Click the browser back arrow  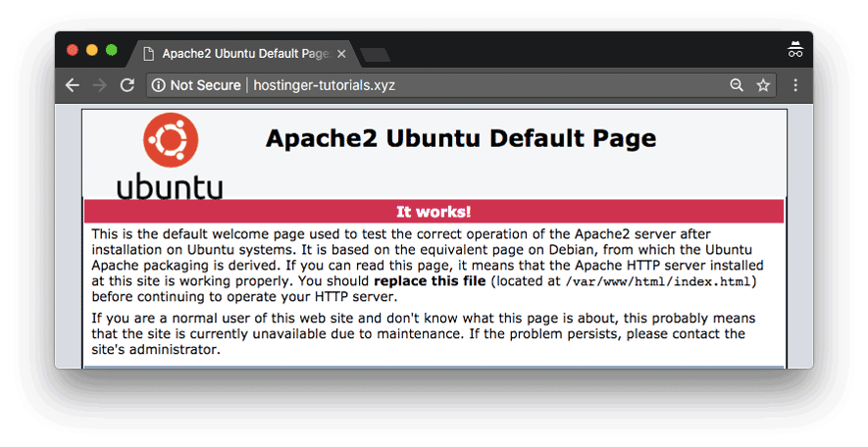pos(73,85)
